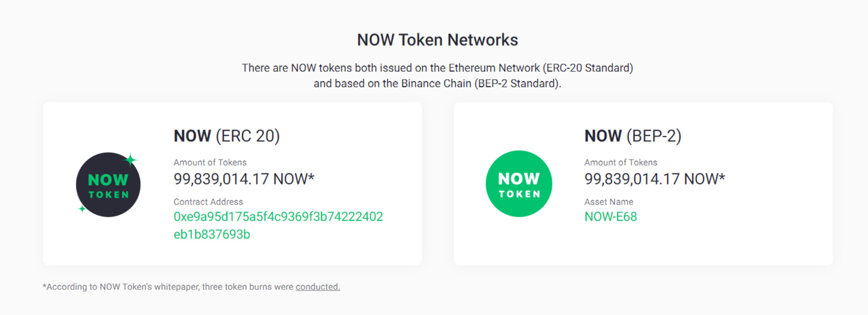Screen dimensions: 868x315
Task: Open the NOW-E68 asset name link
Action: [611, 216]
